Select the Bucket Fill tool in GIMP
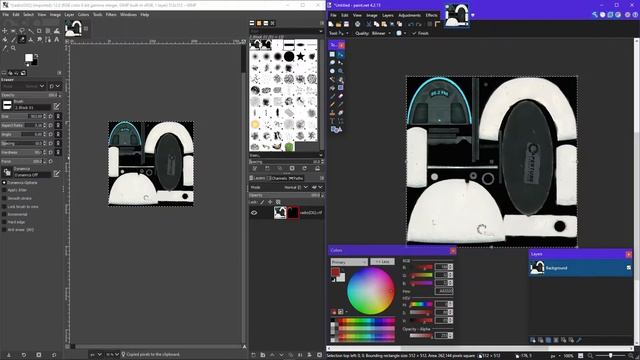 coord(4,40)
